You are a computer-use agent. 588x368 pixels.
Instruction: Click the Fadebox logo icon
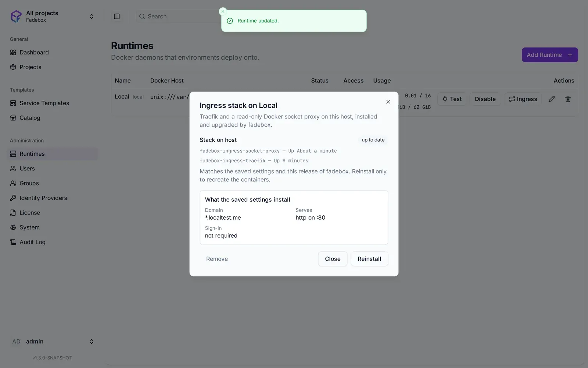click(16, 16)
